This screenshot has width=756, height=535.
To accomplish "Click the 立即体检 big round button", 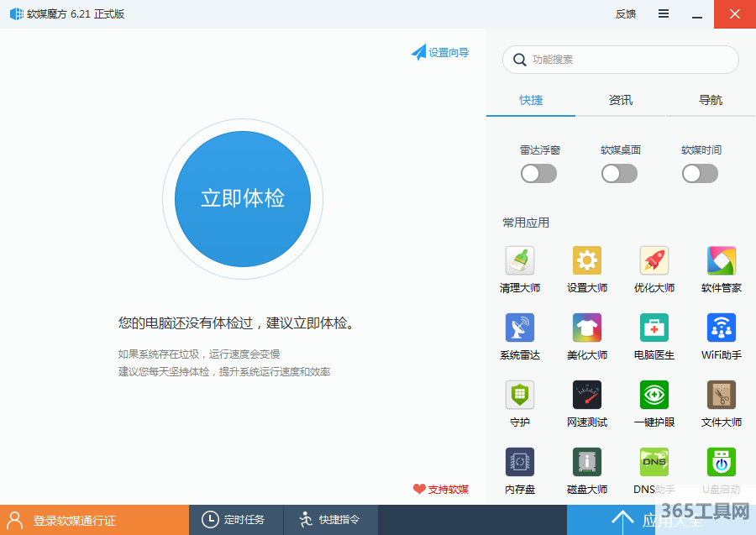I will 243,198.
